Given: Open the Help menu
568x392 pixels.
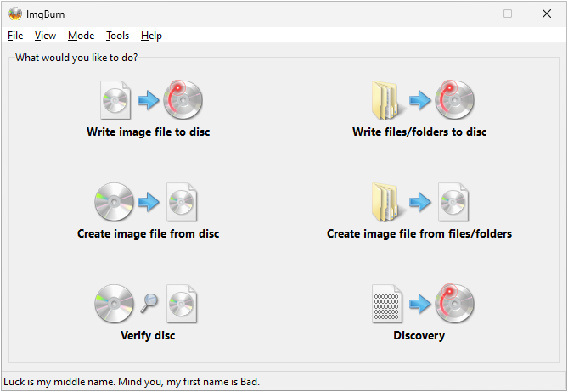Looking at the screenshot, I should pos(151,36).
